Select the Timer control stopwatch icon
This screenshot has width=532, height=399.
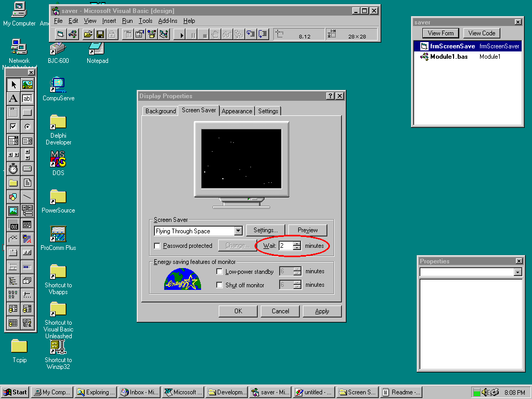coord(14,169)
